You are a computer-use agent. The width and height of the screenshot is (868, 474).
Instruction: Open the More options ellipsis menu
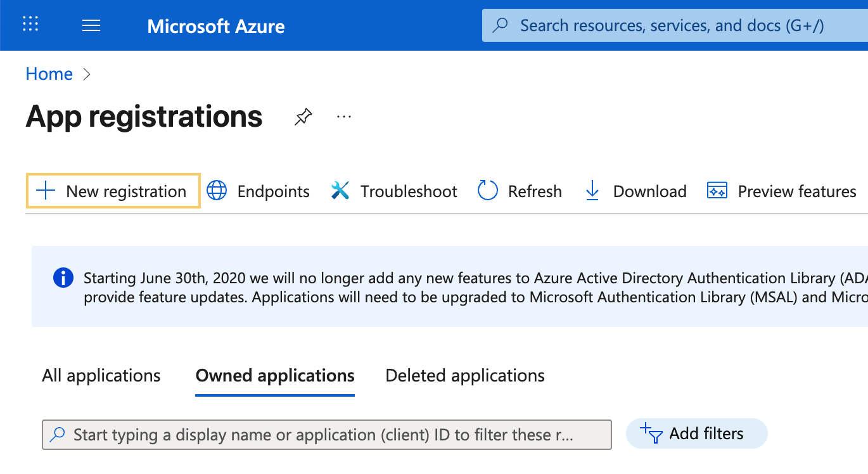click(344, 117)
